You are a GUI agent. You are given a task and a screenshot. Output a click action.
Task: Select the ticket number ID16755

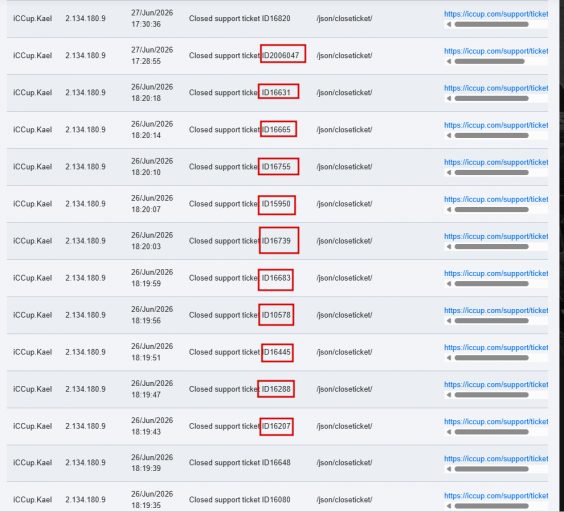pyautogui.click(x=276, y=167)
